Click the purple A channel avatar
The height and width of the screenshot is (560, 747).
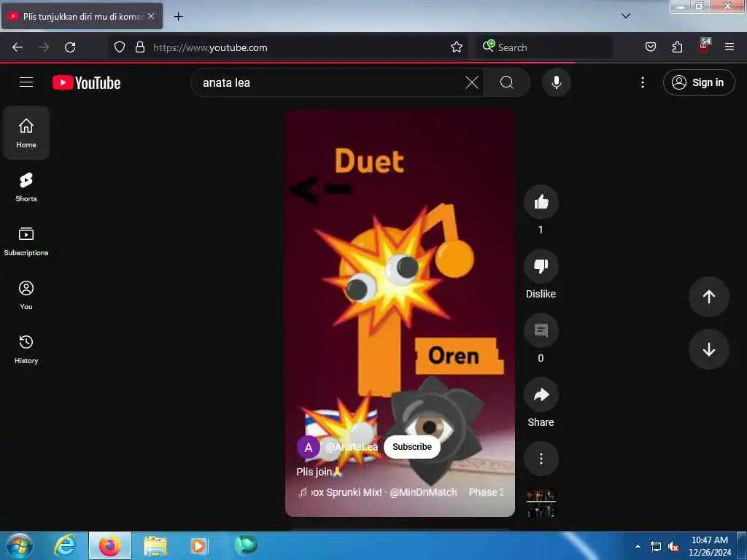(309, 447)
